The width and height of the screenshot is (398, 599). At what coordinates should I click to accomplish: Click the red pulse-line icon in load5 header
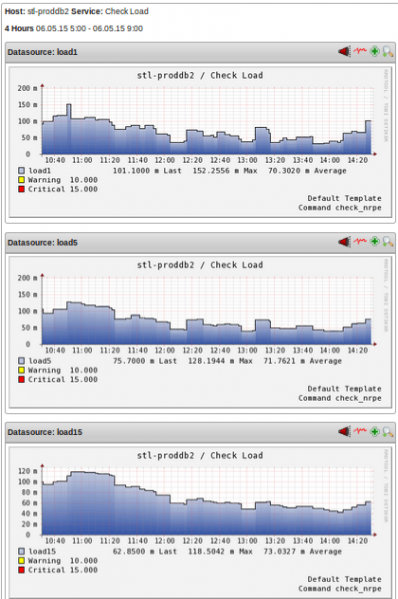click(x=360, y=241)
